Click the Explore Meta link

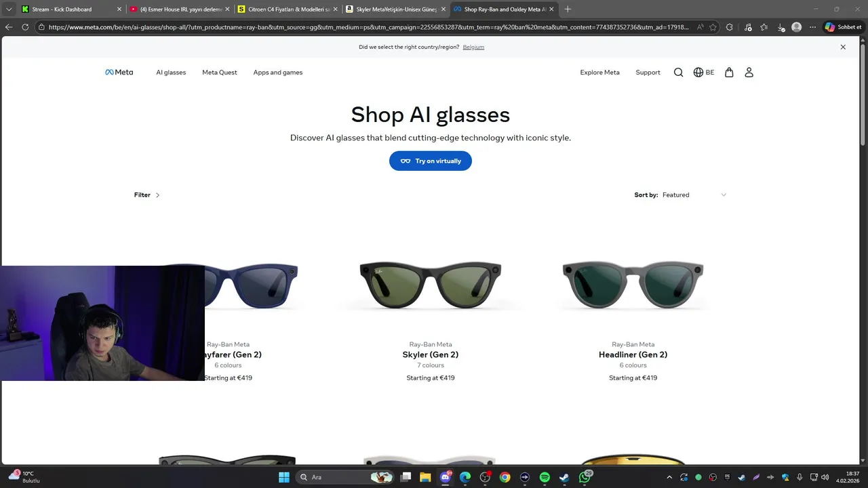click(600, 73)
